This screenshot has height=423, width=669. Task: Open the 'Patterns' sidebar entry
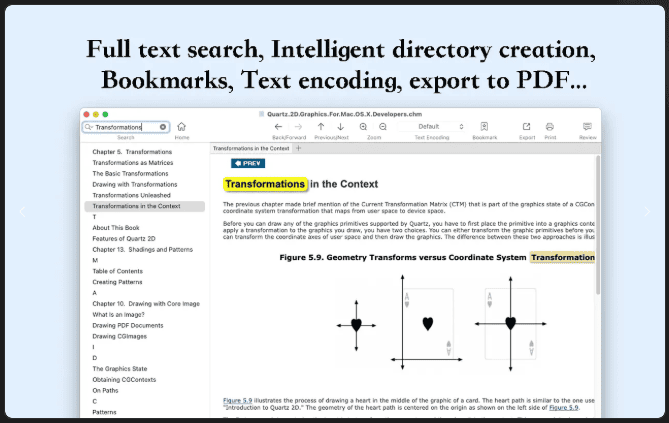tap(104, 412)
